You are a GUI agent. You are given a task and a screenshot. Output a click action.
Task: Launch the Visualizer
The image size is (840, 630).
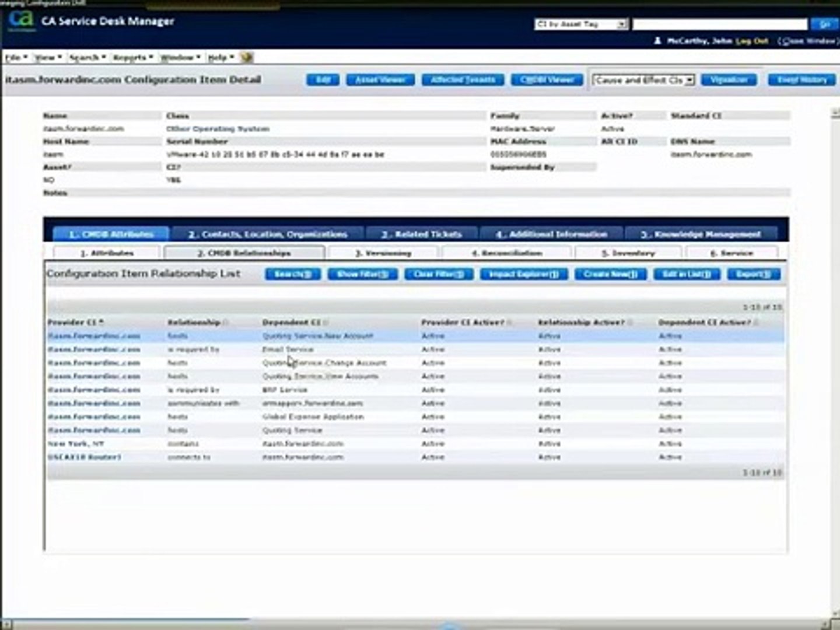click(729, 80)
